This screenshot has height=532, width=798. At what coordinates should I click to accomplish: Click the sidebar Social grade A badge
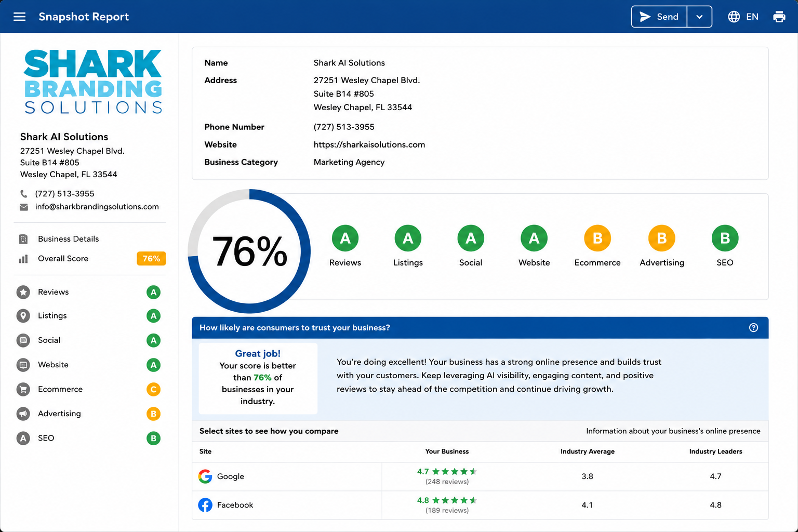[x=153, y=341]
